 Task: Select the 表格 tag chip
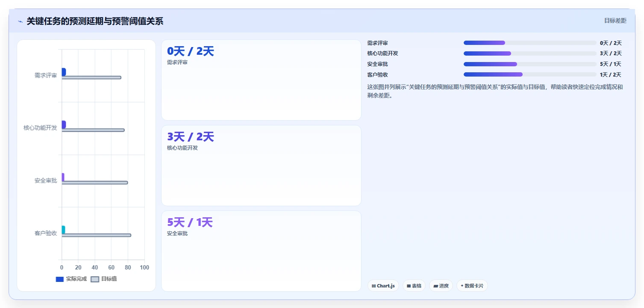click(414, 286)
